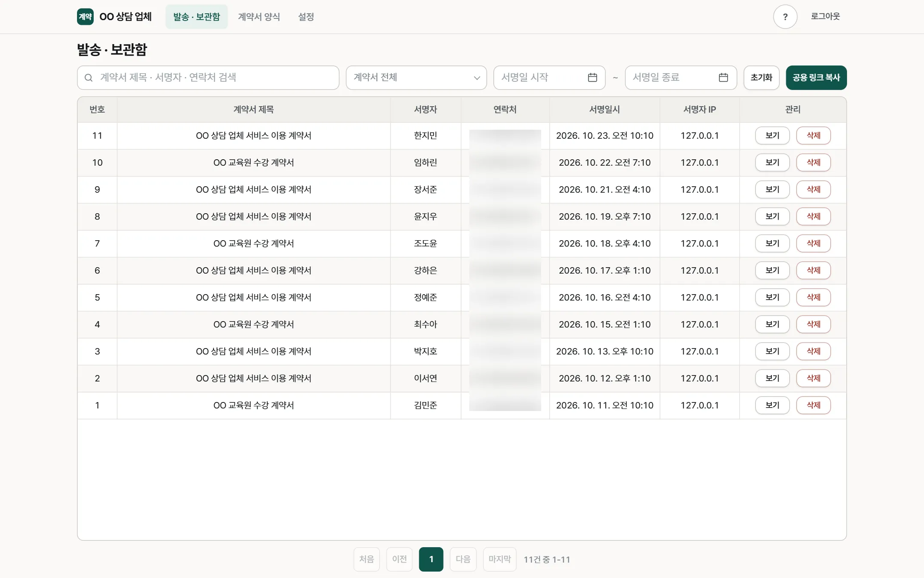The width and height of the screenshot is (924, 578).
Task: Click the 발송 · 보관함 page heading
Action: (112, 50)
